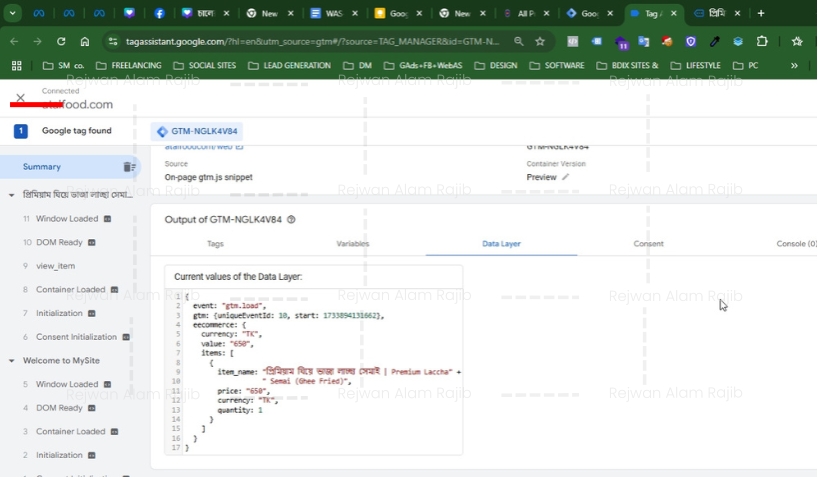Select the GTM-NGLK4V84 container chip
The width and height of the screenshot is (818, 477).
[x=197, y=131]
